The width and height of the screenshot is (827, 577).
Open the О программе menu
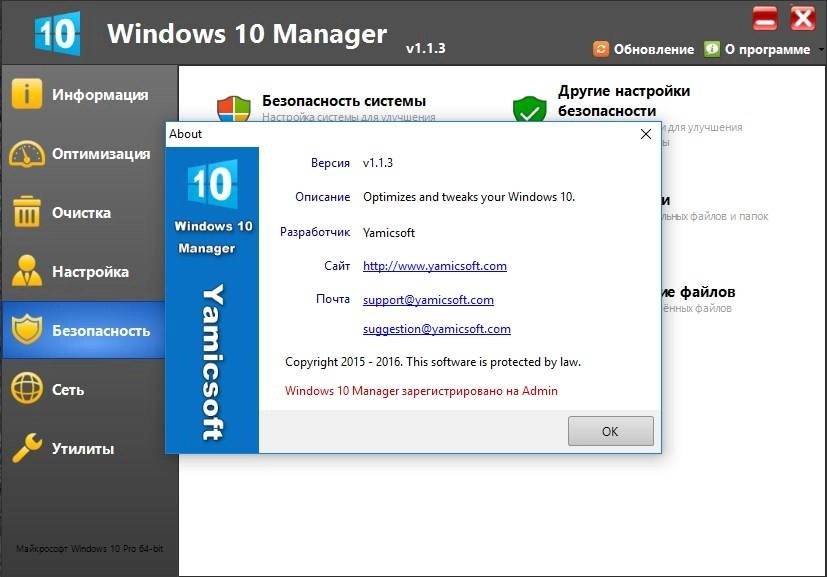coord(757,49)
